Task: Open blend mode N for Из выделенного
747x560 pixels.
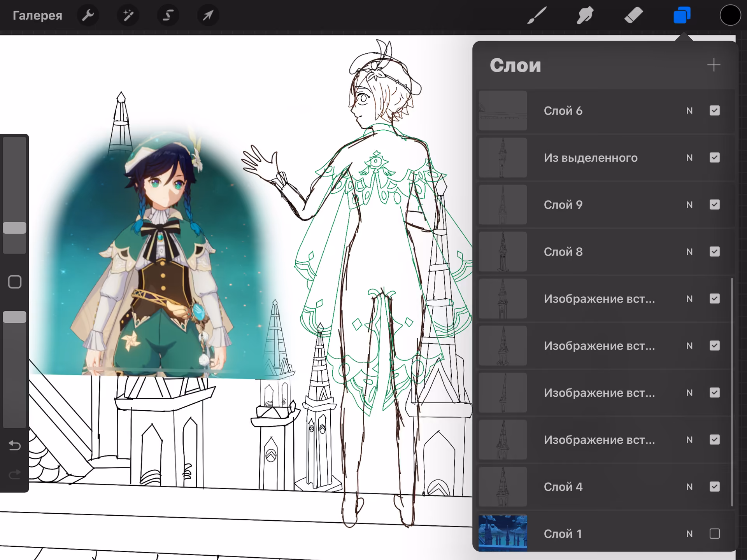Action: point(689,157)
